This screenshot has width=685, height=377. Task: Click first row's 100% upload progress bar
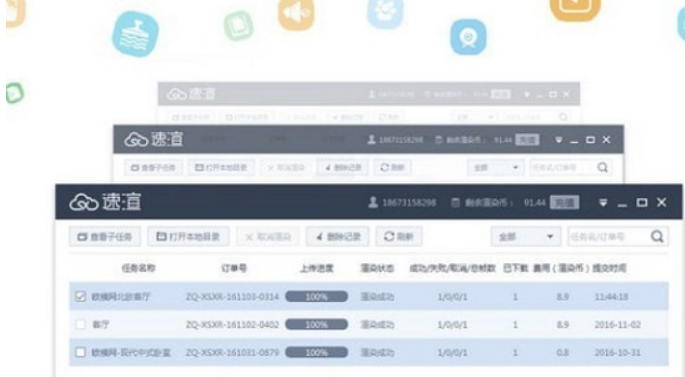[317, 297]
